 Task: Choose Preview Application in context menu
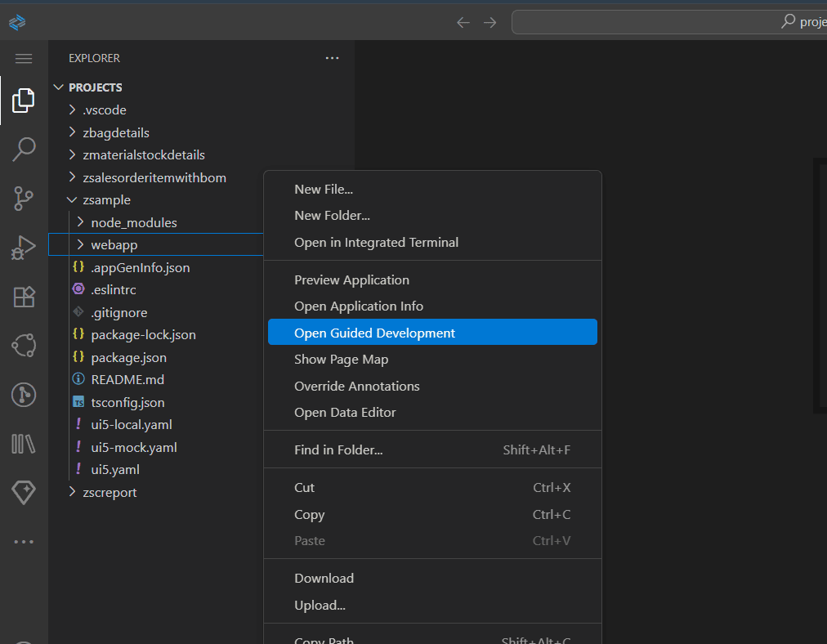[x=351, y=280]
